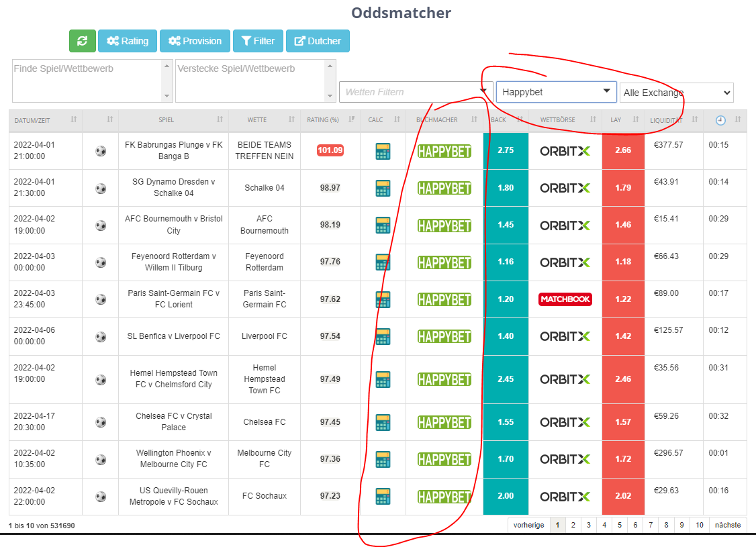Image resolution: width=756 pixels, height=547 pixels.
Task: Go to vorherige page
Action: tap(528, 525)
